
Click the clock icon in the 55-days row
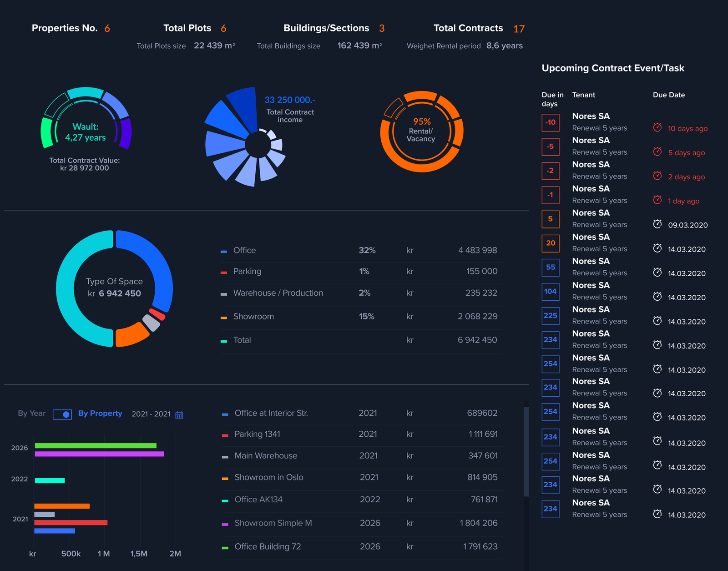(x=657, y=272)
